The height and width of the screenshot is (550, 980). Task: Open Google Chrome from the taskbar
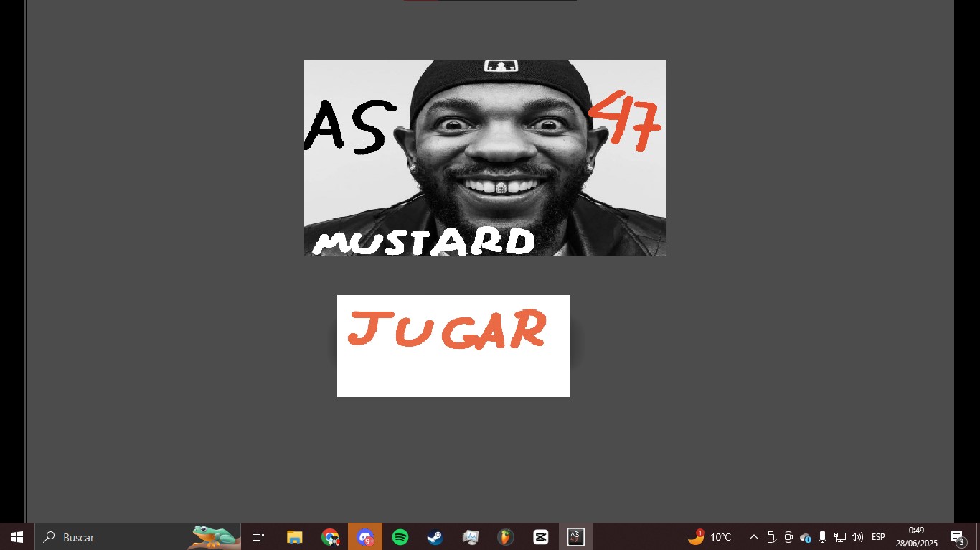[330, 537]
